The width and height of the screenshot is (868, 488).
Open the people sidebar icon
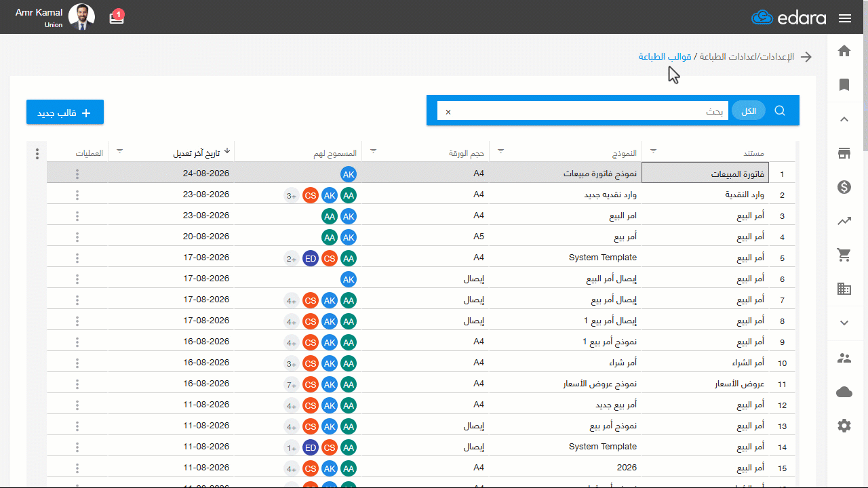(x=844, y=358)
